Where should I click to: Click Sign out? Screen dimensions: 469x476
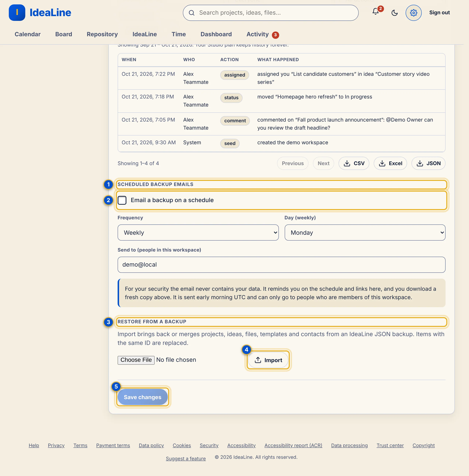pos(439,13)
